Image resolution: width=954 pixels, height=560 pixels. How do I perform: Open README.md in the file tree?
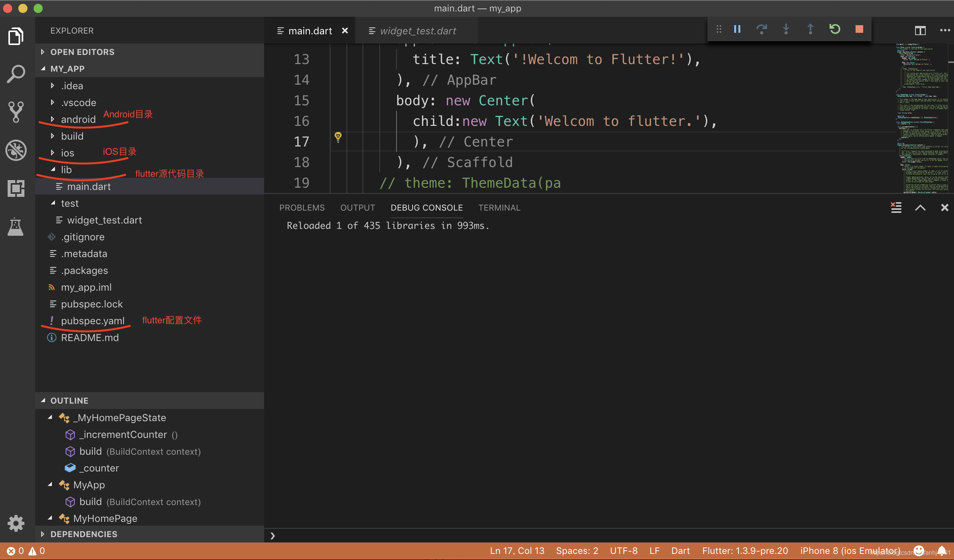[x=150, y=338]
